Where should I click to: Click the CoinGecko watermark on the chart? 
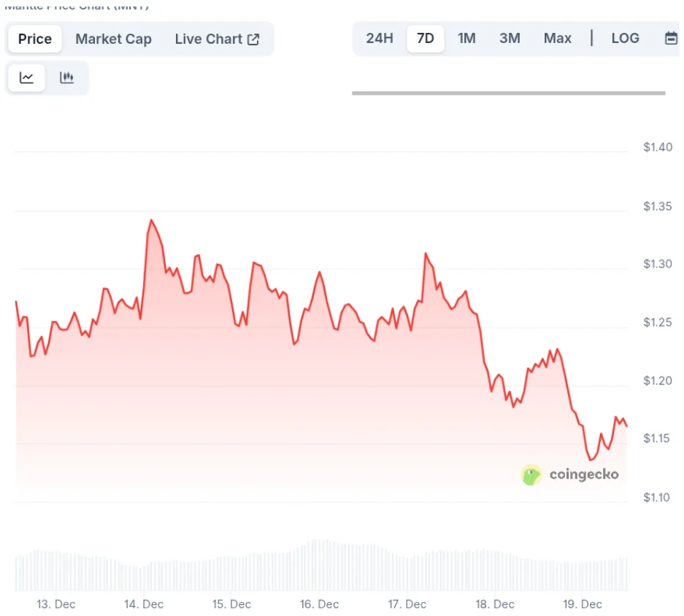pyautogui.click(x=582, y=474)
